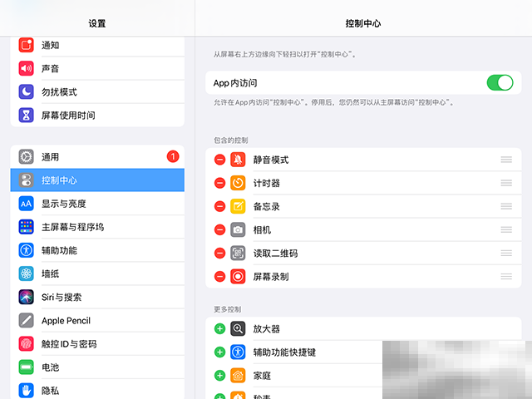
Task: Open 通知 in the settings list
Action: [97, 45]
